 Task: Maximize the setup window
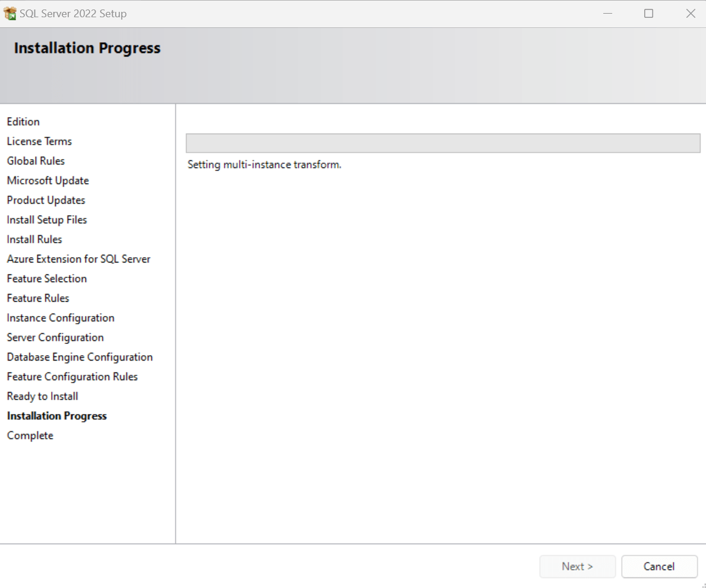pyautogui.click(x=648, y=14)
